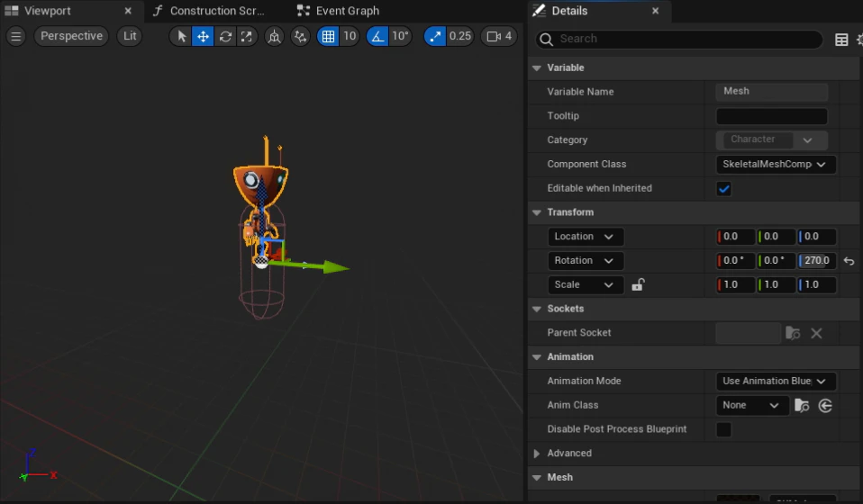Open the surface snapping options icon
This screenshot has width=863, height=504.
pyautogui.click(x=301, y=36)
